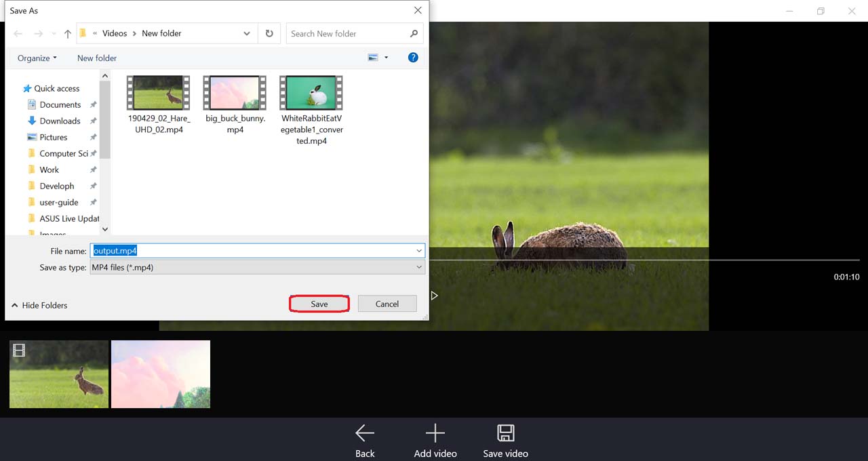Click the refresh icon beside address bar
The height and width of the screenshot is (461, 868).
[x=269, y=33]
